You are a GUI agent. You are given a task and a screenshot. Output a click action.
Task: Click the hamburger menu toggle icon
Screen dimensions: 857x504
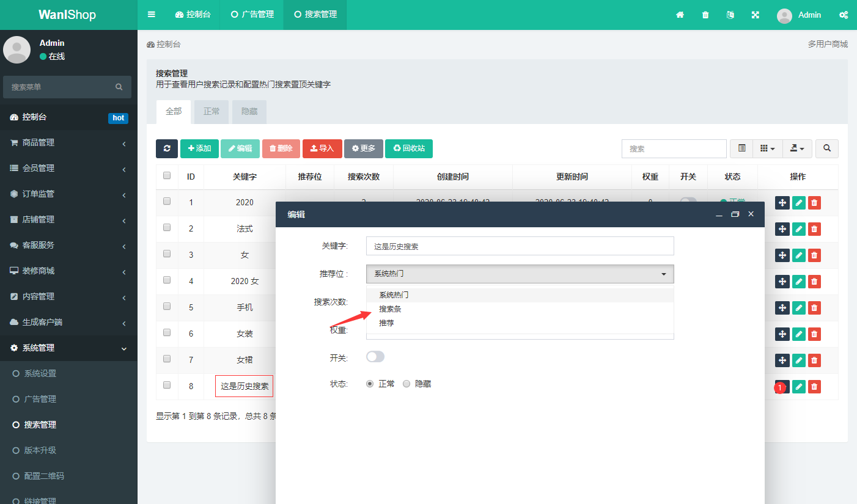(x=152, y=15)
